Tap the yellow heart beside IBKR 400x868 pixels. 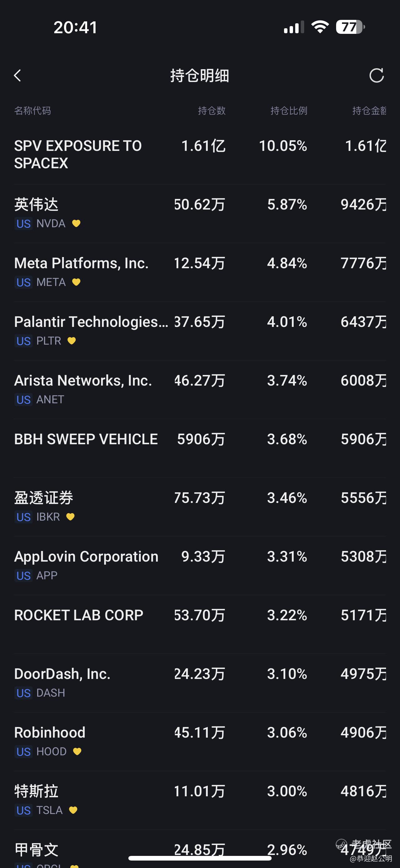coord(70,517)
